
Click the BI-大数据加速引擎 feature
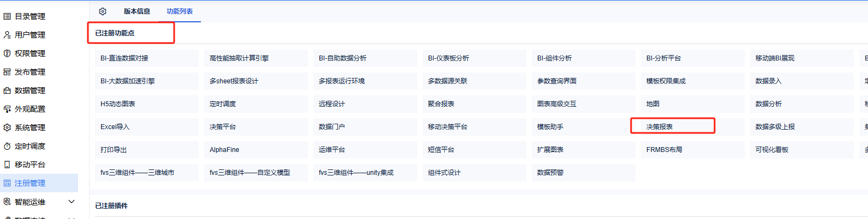(x=147, y=81)
